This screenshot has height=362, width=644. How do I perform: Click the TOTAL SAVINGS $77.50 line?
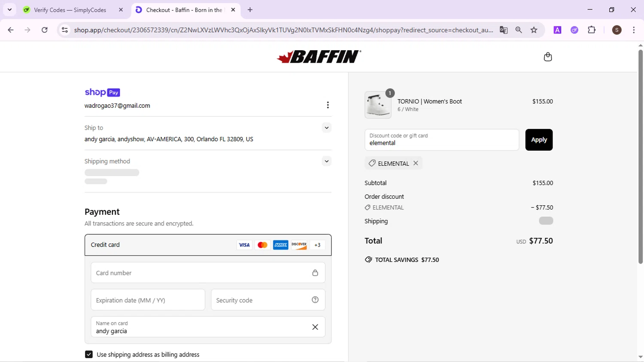tap(402, 260)
